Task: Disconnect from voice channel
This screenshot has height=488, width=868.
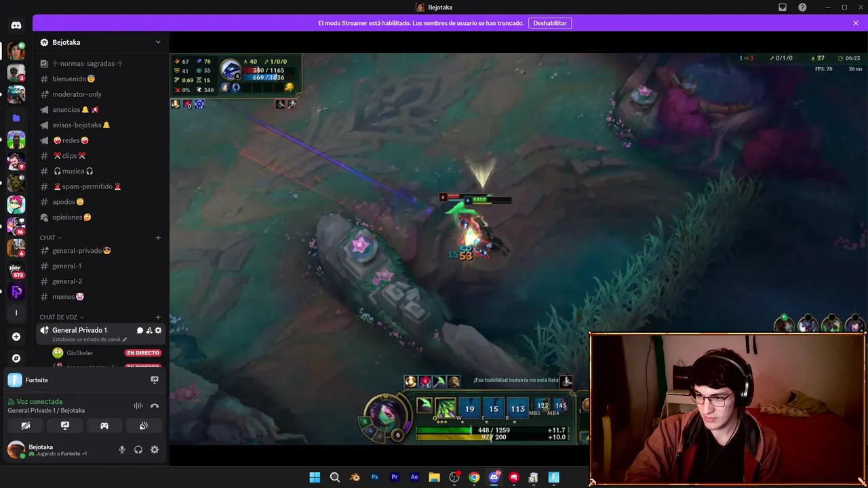Action: coord(155,406)
